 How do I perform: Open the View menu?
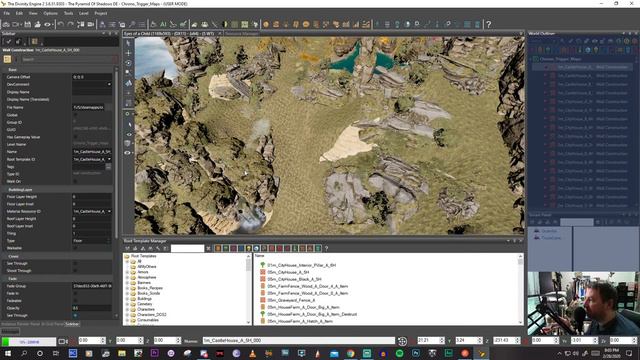(33, 13)
